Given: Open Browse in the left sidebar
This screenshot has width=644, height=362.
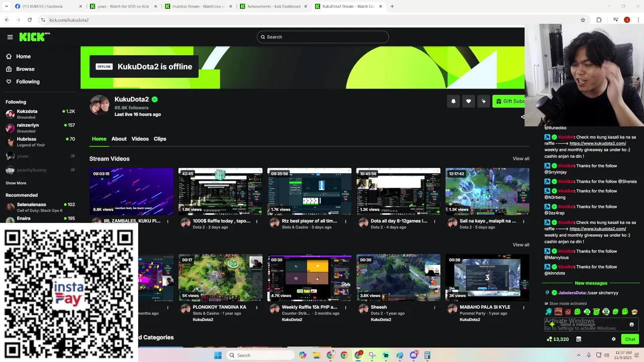Looking at the screenshot, I should click(25, 69).
